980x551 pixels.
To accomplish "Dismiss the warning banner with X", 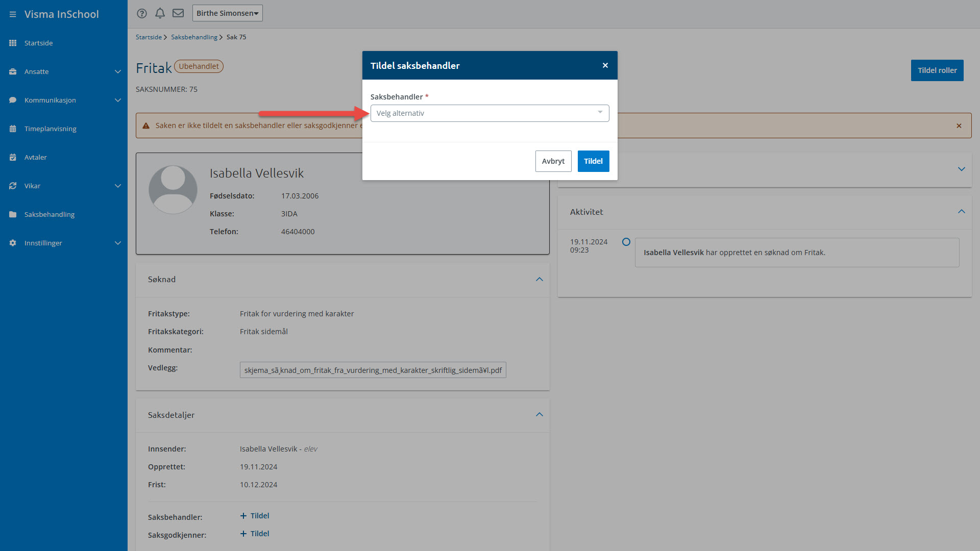I will pyautogui.click(x=959, y=126).
